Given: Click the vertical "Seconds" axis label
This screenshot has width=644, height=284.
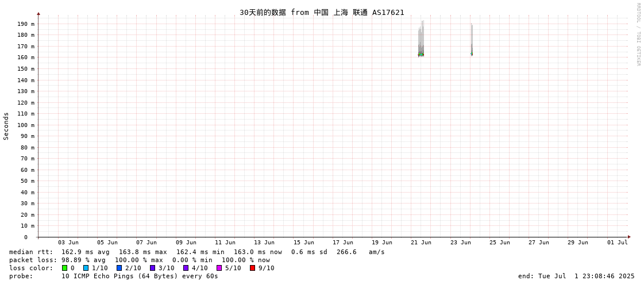Looking at the screenshot, I should [x=6, y=126].
